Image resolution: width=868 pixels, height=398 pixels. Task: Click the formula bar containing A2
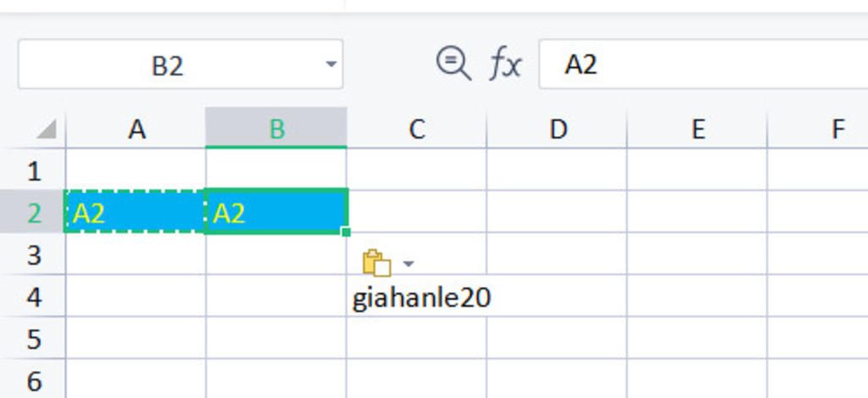coord(703,64)
